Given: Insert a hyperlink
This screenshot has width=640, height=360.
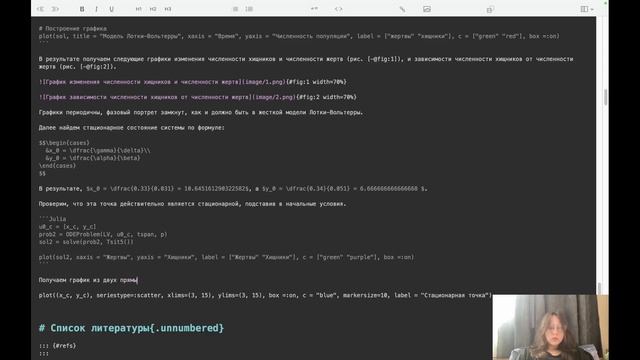Looking at the screenshot, I should coord(402,9).
